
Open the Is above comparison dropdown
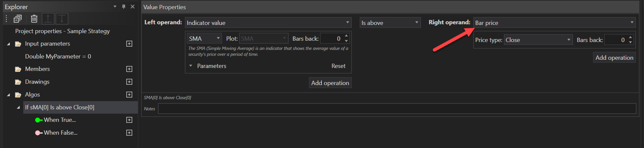(390, 23)
